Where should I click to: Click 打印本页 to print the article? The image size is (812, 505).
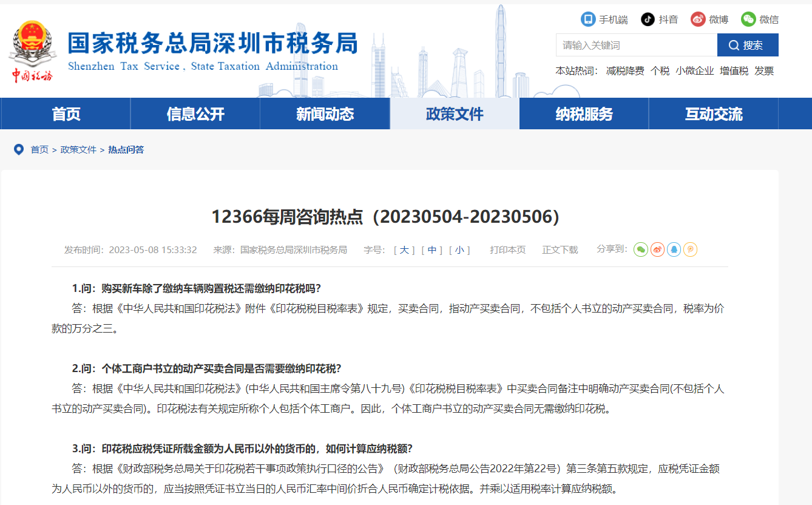click(507, 249)
